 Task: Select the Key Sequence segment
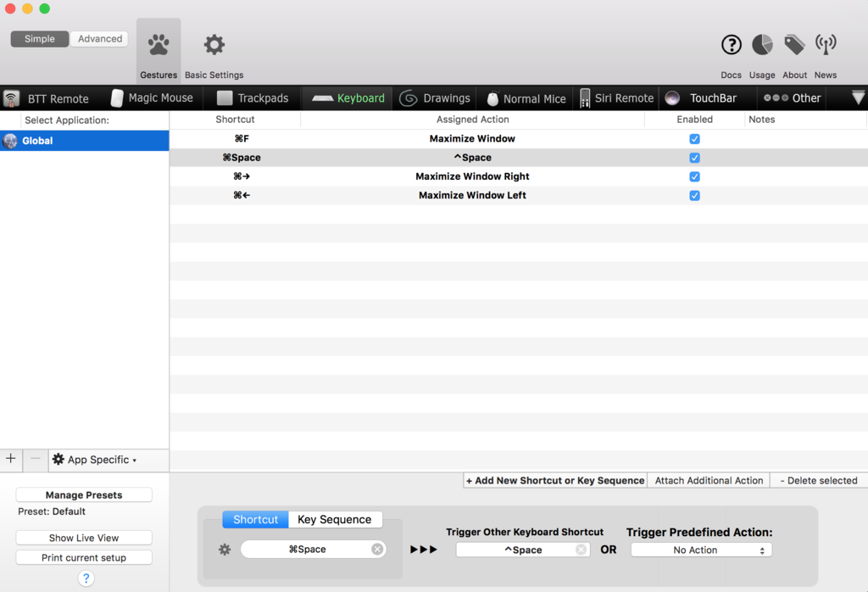tap(334, 519)
